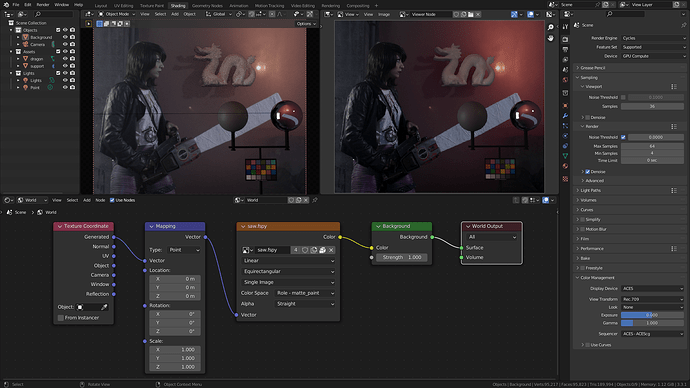Open the Global orientation dropdown
This screenshot has width=690, height=388.
point(219,14)
